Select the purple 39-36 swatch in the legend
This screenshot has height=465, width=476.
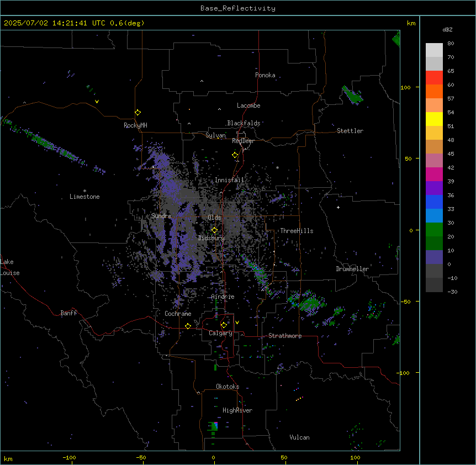[434, 188]
